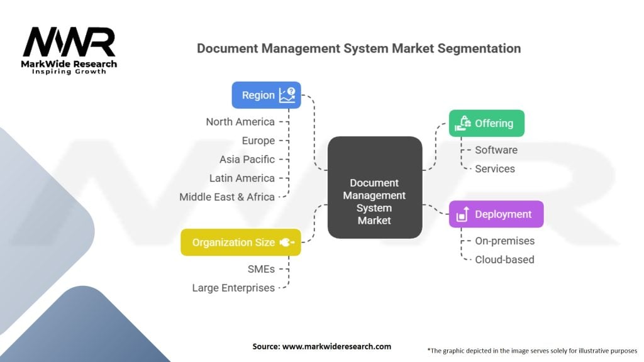The height and width of the screenshot is (362, 644).
Task: Click the Document Management System Market Segmentation title
Action: coord(358,48)
